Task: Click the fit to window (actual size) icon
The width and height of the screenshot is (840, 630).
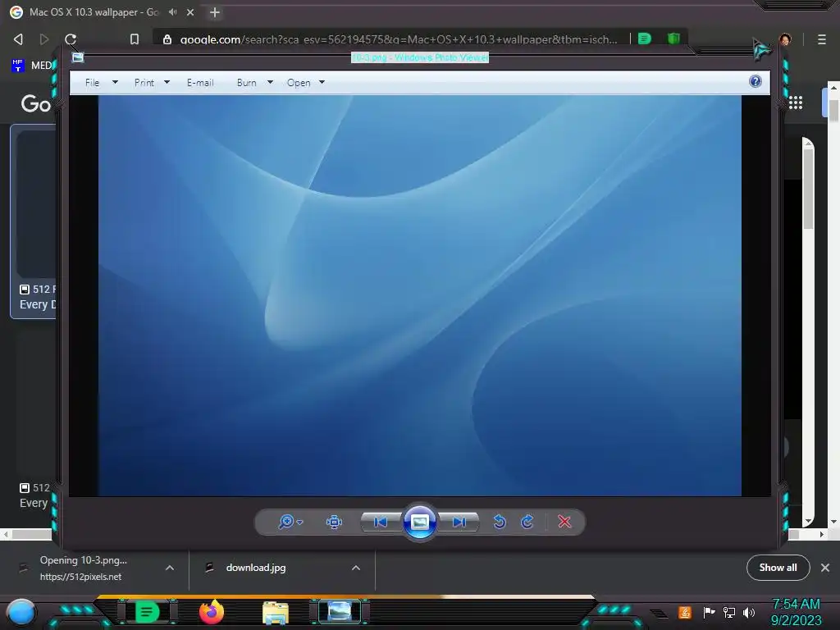Action: point(335,522)
